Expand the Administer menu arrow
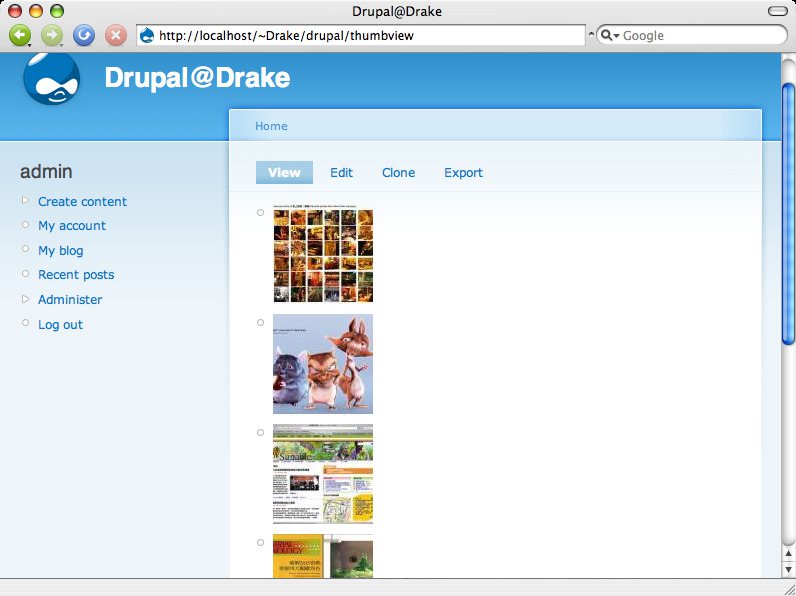The height and width of the screenshot is (596, 796). coord(25,299)
